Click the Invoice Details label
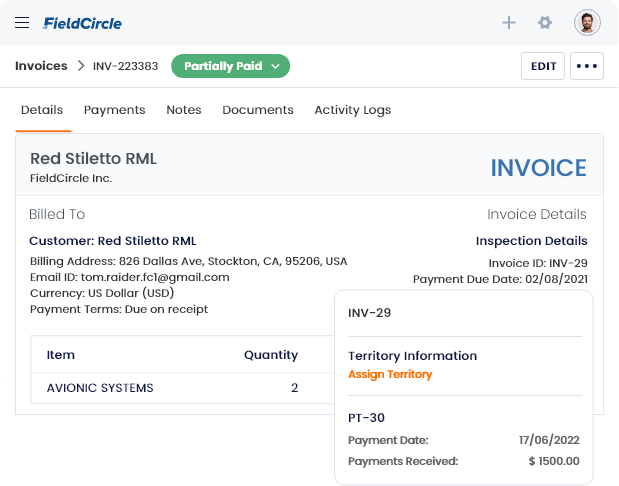The height and width of the screenshot is (486, 619). [536, 214]
